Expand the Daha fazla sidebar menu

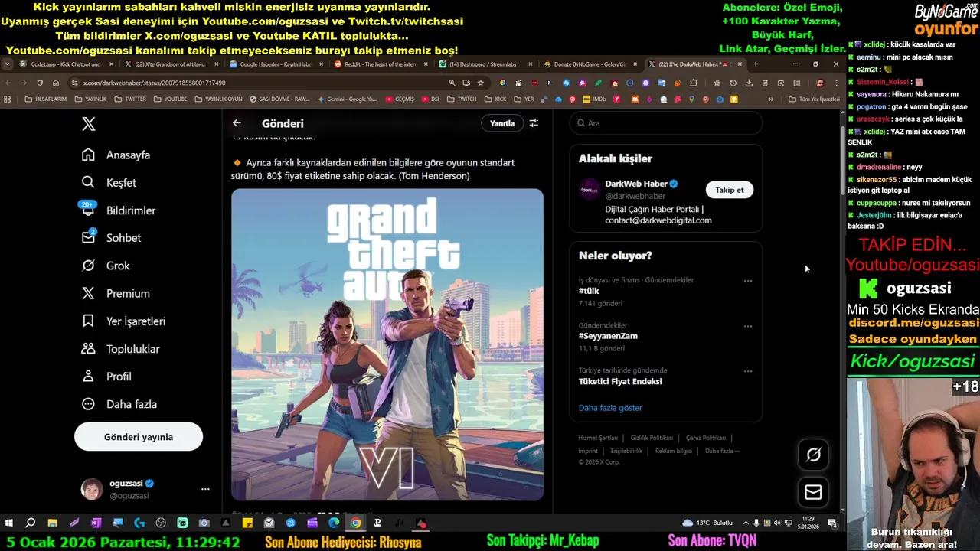pyautogui.click(x=119, y=404)
